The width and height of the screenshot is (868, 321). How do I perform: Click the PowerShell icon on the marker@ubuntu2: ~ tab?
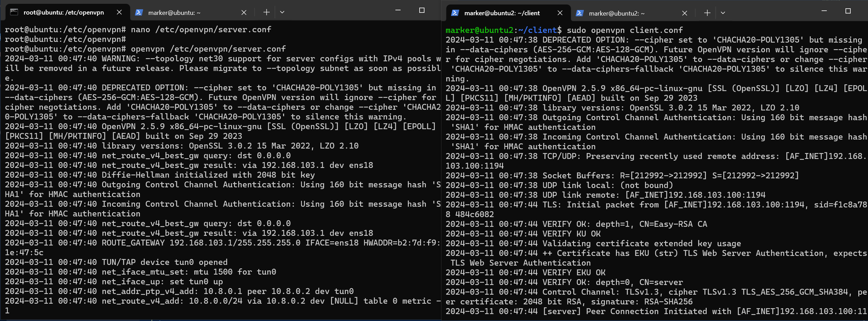(x=580, y=13)
